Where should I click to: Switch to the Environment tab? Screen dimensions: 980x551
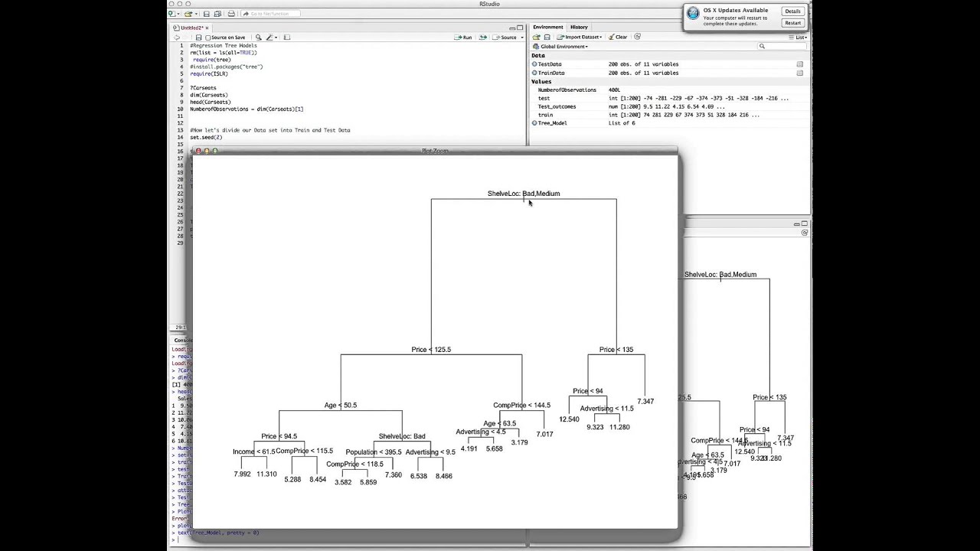548,27
